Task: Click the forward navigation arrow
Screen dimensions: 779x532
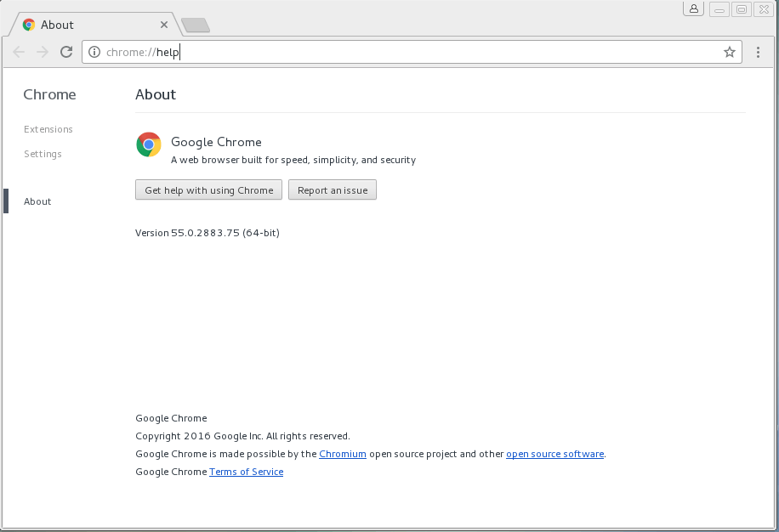Action: (43, 52)
